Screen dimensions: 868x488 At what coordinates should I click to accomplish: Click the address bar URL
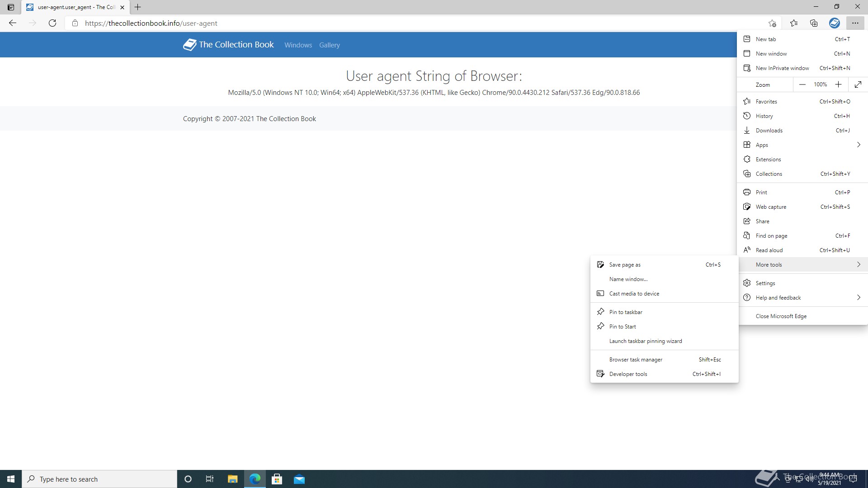coord(151,23)
